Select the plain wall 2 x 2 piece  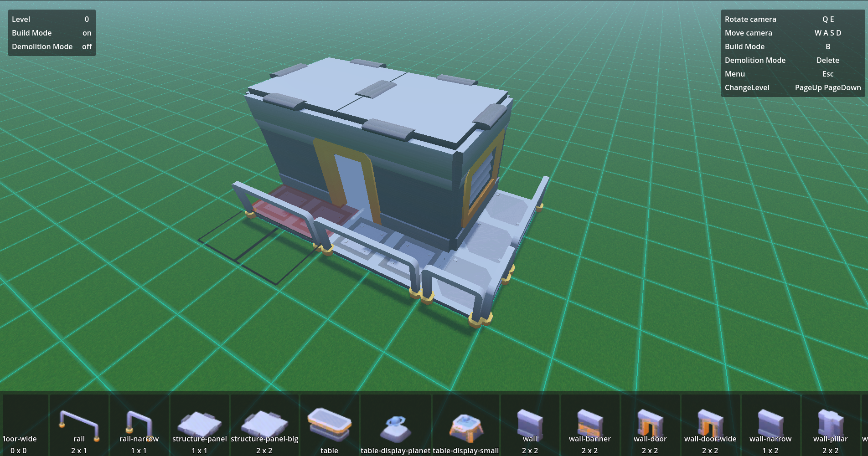[530, 425]
